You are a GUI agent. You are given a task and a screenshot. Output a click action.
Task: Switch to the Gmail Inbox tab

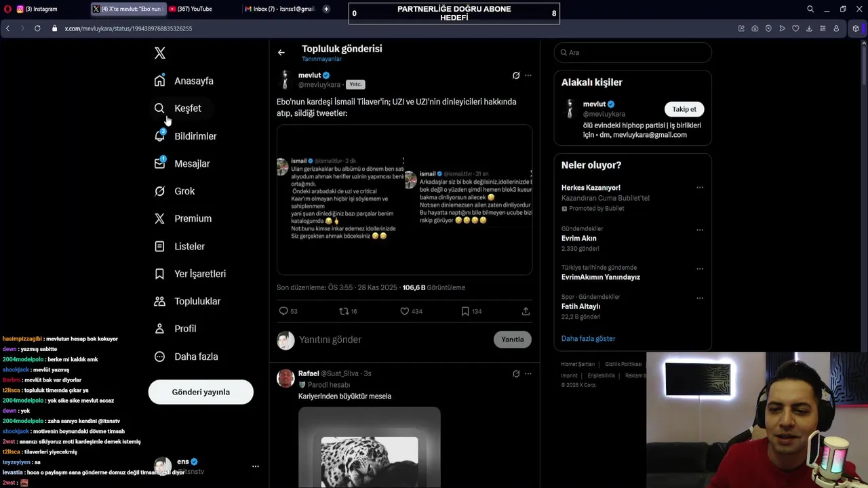[279, 9]
